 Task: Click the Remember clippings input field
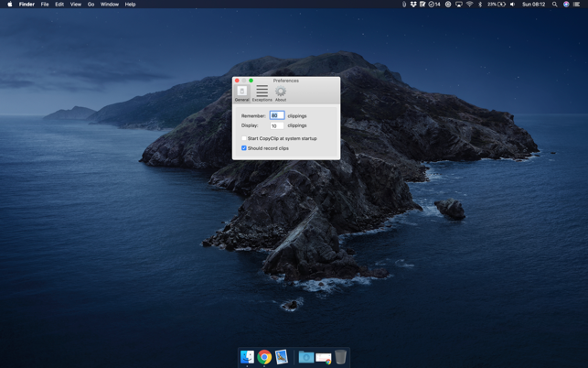click(276, 116)
